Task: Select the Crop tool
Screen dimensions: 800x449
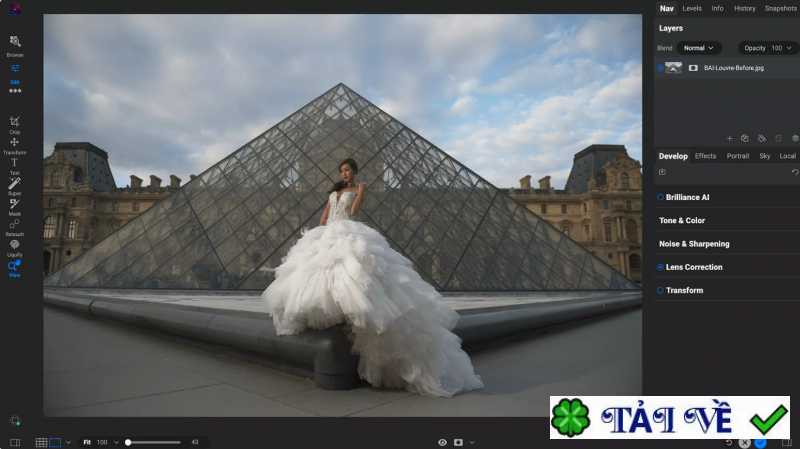Action: (14, 124)
